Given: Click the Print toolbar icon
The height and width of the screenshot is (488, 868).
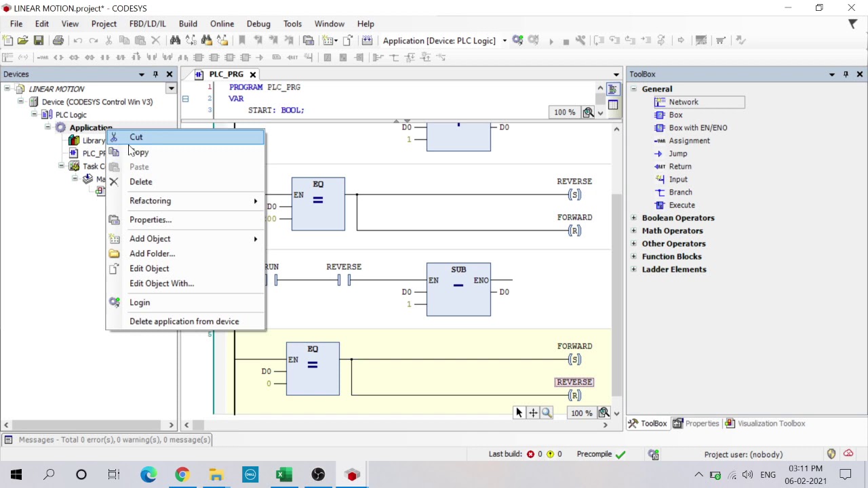Looking at the screenshot, I should click(58, 41).
